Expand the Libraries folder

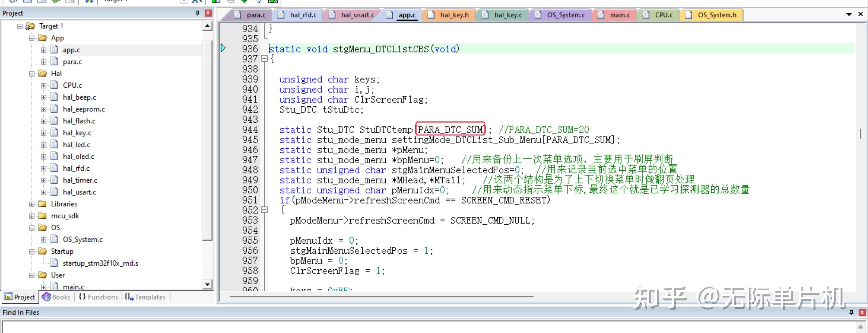point(32,204)
